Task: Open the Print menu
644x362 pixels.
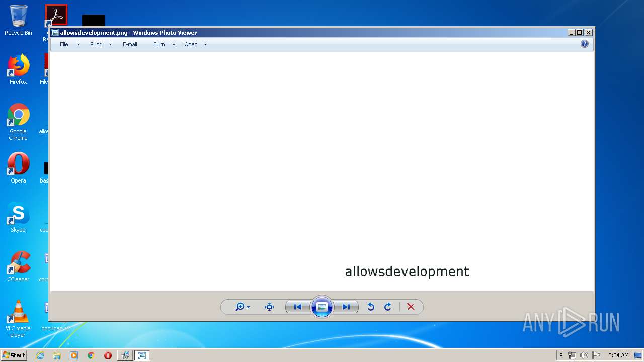Action: [96, 44]
